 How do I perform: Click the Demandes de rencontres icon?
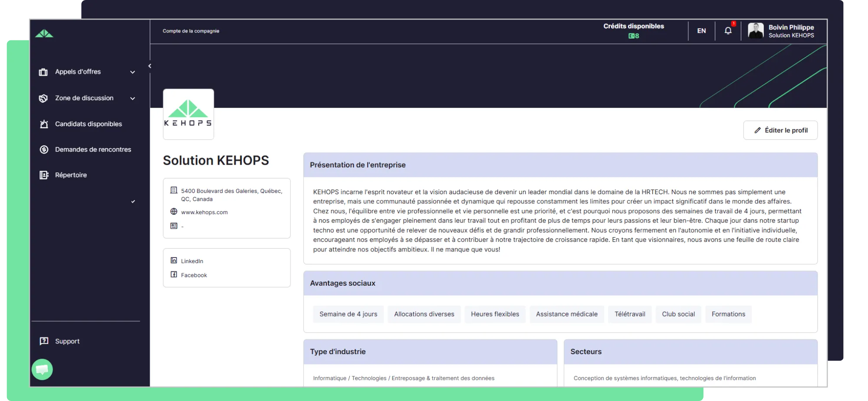[44, 150]
